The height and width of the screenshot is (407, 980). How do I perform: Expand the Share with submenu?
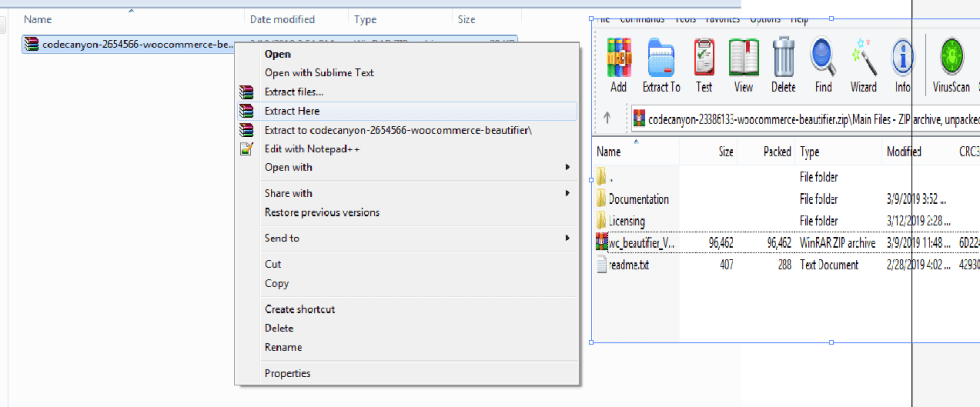406,193
